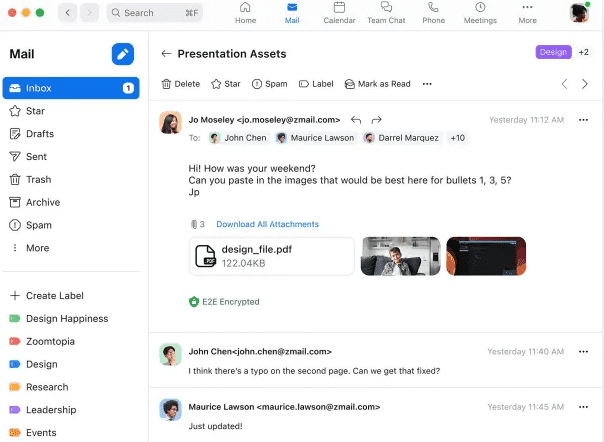Select the Leadership label
604x442 pixels.
coord(43,410)
